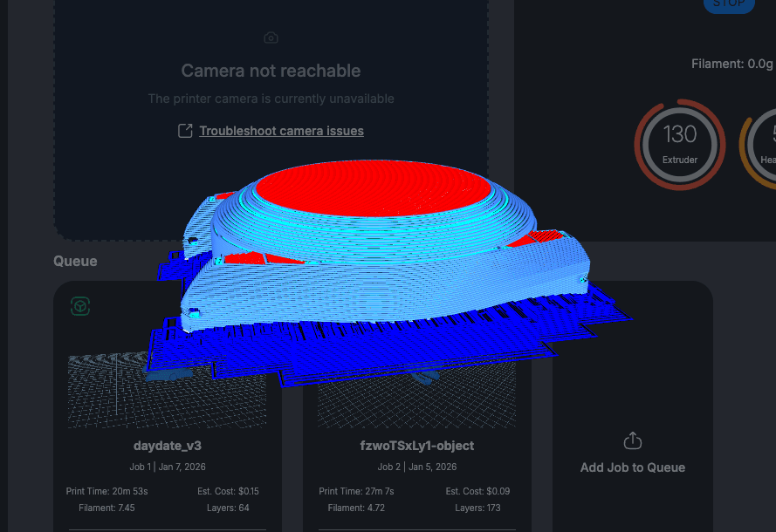Click the 'Job 2 | Jan 5, 2026' label

pos(416,467)
